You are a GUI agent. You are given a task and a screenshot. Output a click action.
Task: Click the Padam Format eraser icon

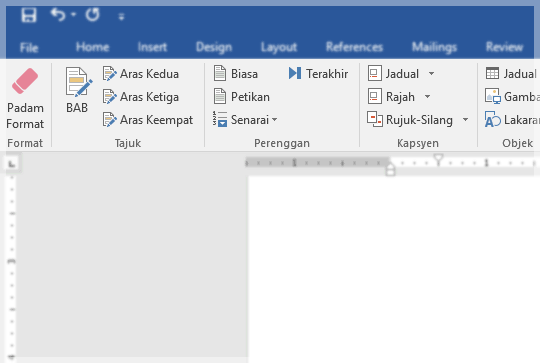click(25, 81)
